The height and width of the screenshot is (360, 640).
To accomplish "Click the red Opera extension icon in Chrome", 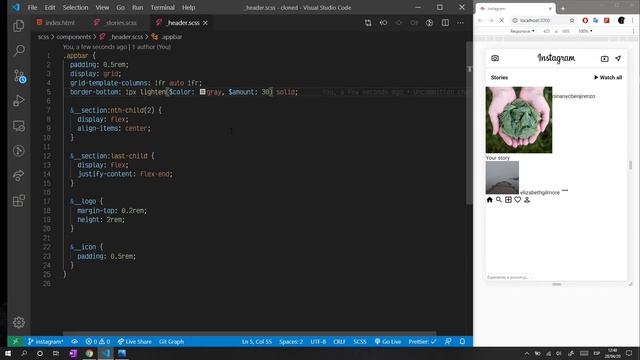I will pyautogui.click(x=585, y=20).
